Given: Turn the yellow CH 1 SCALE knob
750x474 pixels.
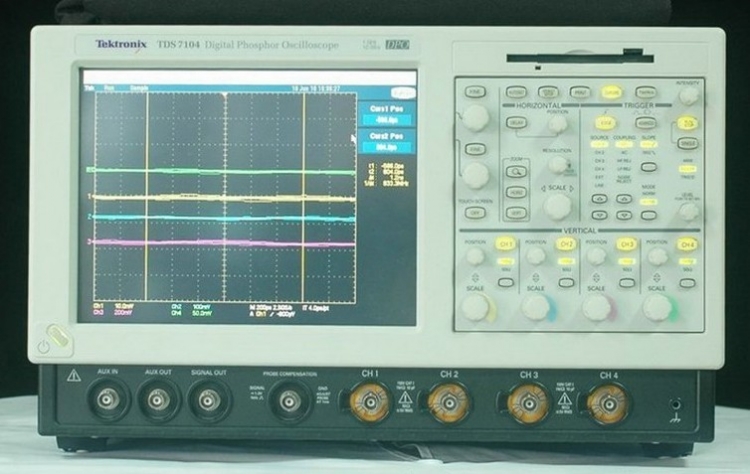Looking at the screenshot, I should pos(475,307).
